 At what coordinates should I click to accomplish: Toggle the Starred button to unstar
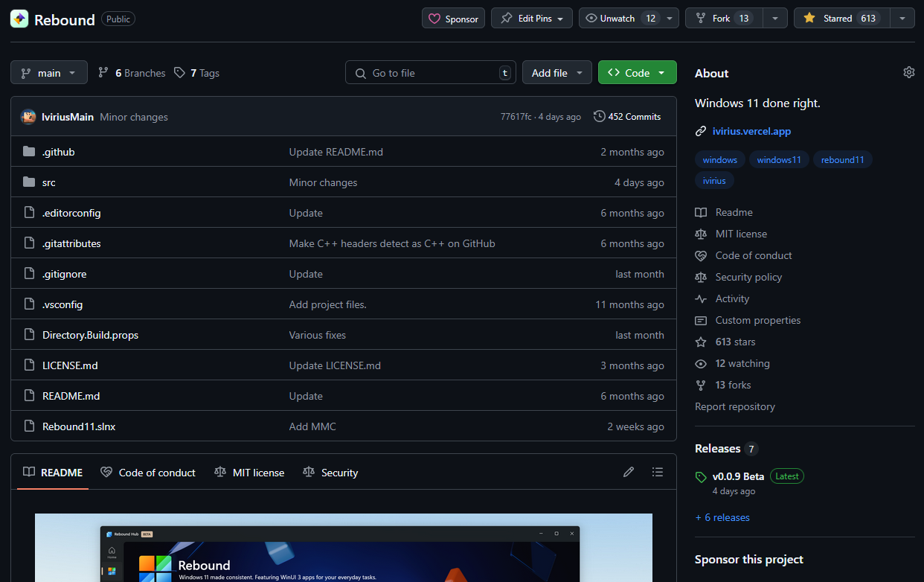pos(841,18)
